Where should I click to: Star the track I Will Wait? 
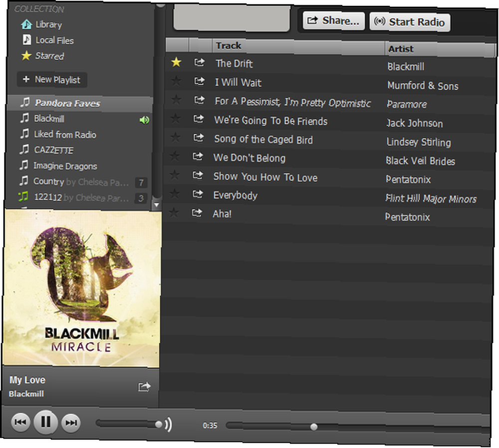(176, 81)
